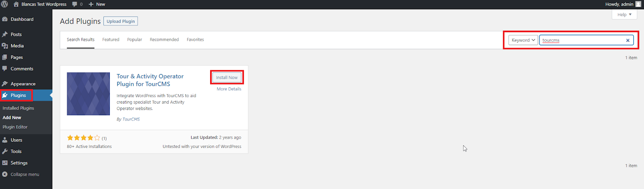Viewport: 644px width, 189px height.
Task: Click the home icon beside the site name
Action: pyautogui.click(x=16, y=4)
